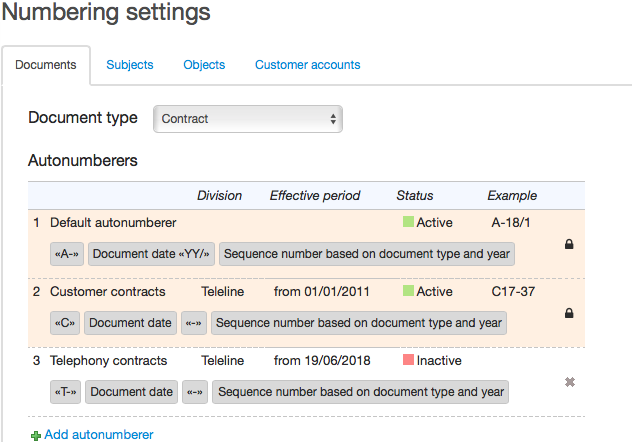Click Teleline division in Telephony contracts row

tap(222, 360)
